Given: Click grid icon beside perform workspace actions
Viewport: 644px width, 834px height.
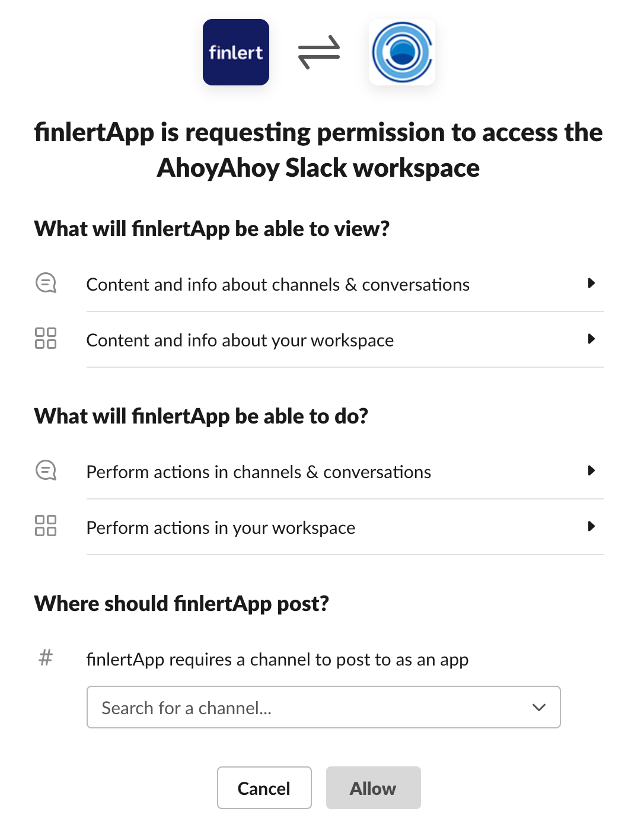Looking at the screenshot, I should [46, 526].
